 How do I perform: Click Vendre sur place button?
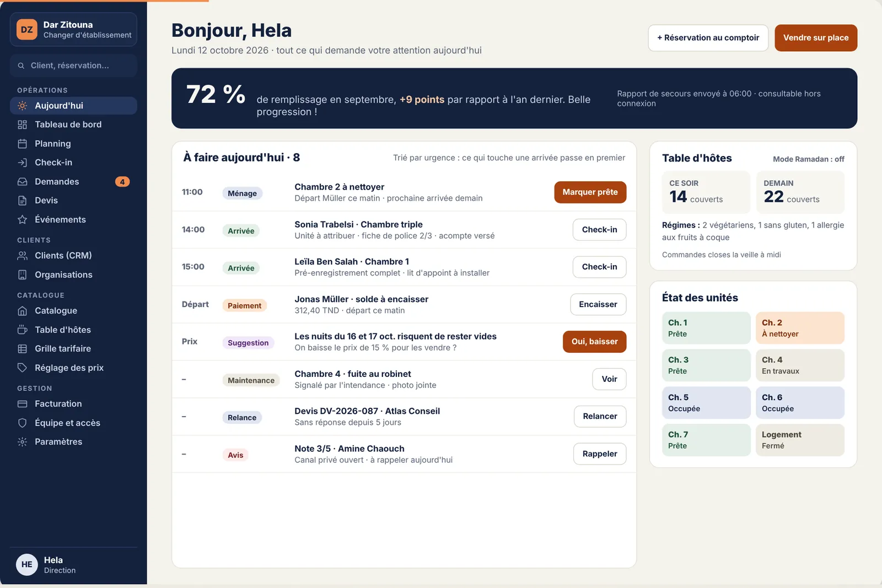point(816,38)
